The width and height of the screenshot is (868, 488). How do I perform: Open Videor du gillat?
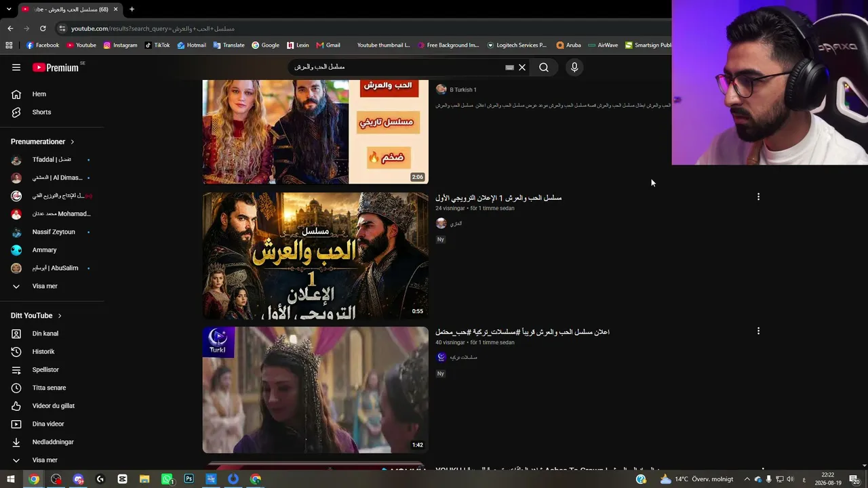click(x=52, y=406)
